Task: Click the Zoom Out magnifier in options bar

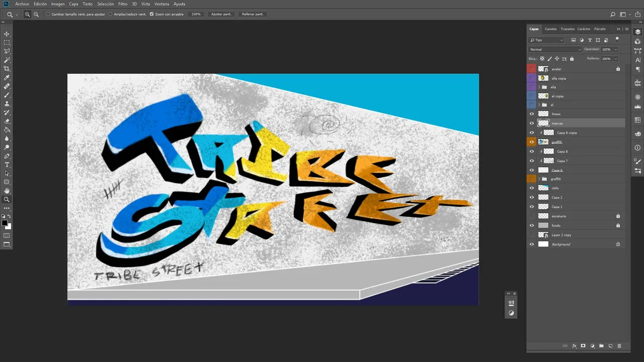Action: 36,14
